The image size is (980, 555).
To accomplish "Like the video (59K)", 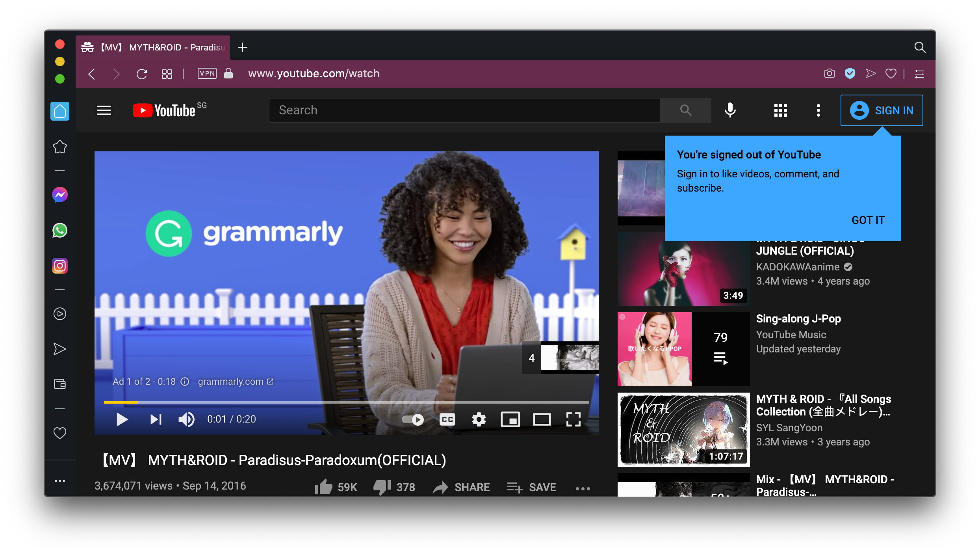I will (336, 487).
